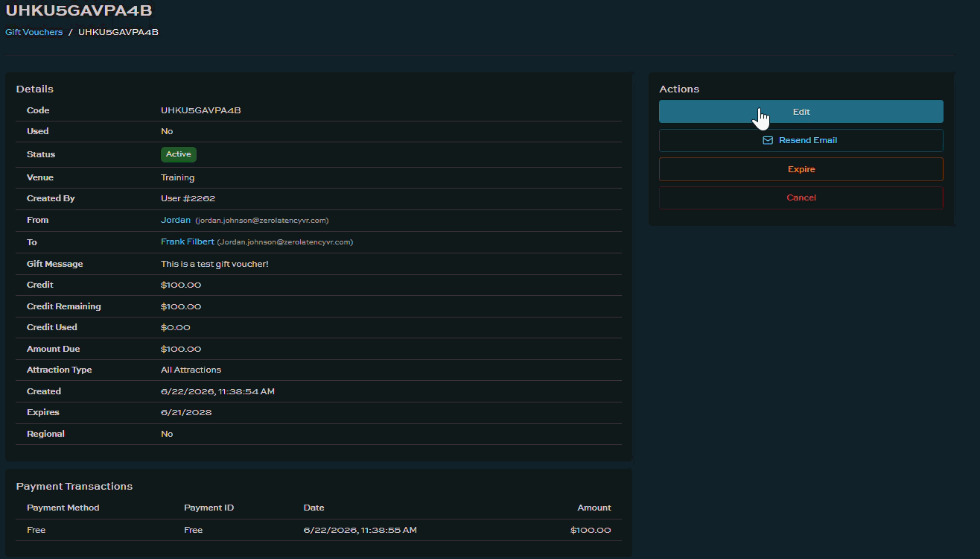Click the Created By value User #2262
The image size is (980, 559).
(188, 198)
